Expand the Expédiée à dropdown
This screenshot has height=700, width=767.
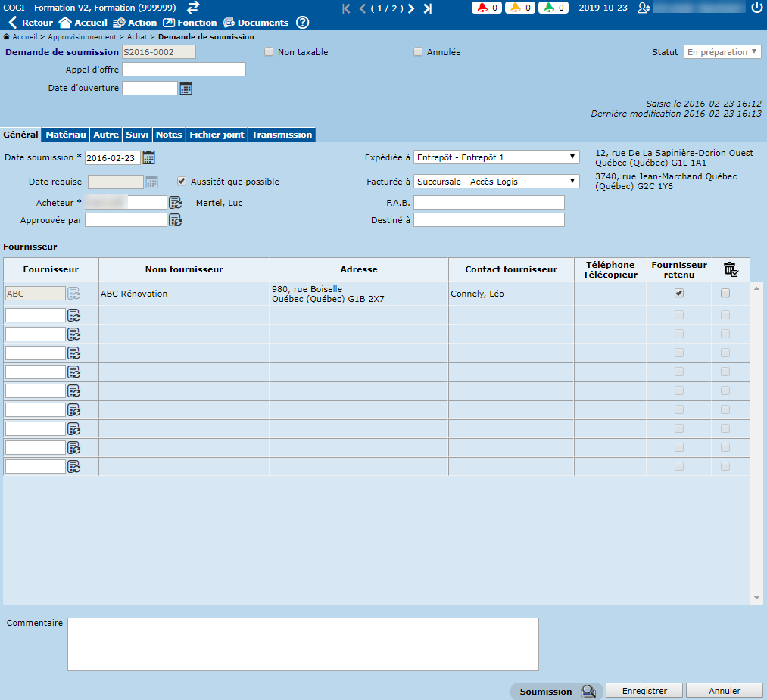tap(497, 157)
